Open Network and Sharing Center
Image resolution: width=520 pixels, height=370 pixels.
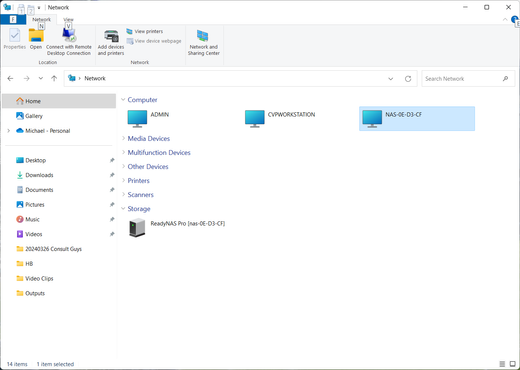coord(203,42)
